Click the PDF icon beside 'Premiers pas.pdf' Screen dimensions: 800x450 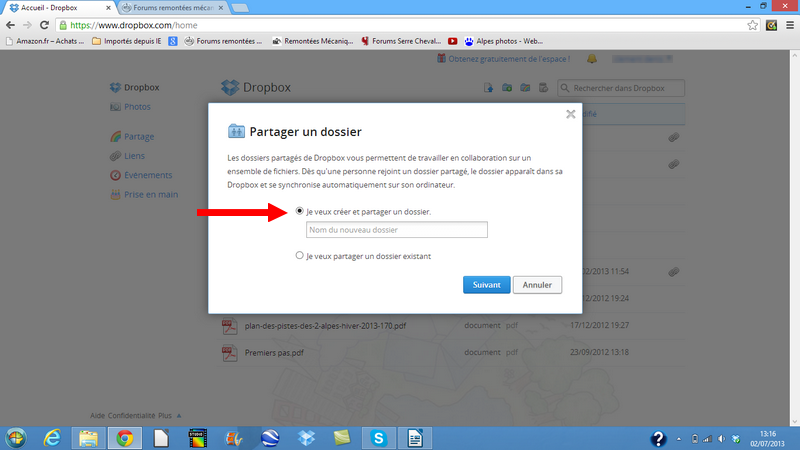[x=230, y=353]
